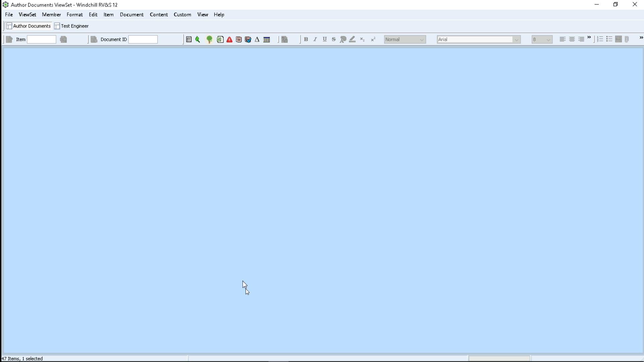This screenshot has height=362, width=644.
Task: Toggle bold formatting
Action: click(306, 39)
